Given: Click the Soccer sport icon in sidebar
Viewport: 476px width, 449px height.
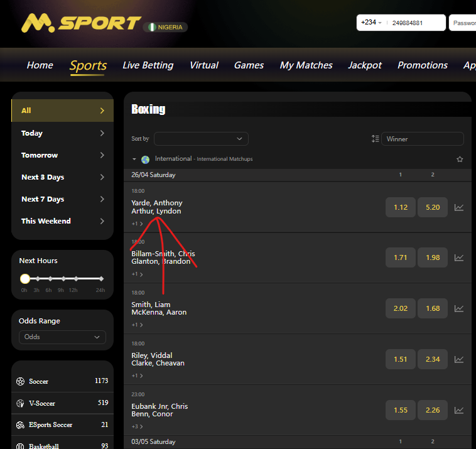Looking at the screenshot, I should pyautogui.click(x=20, y=381).
